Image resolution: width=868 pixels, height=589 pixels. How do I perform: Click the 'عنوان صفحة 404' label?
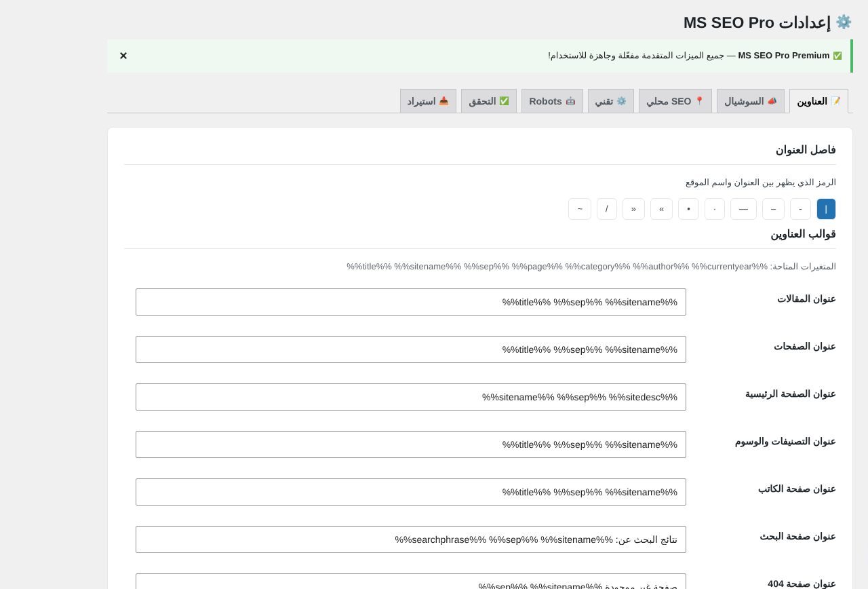[x=802, y=584]
